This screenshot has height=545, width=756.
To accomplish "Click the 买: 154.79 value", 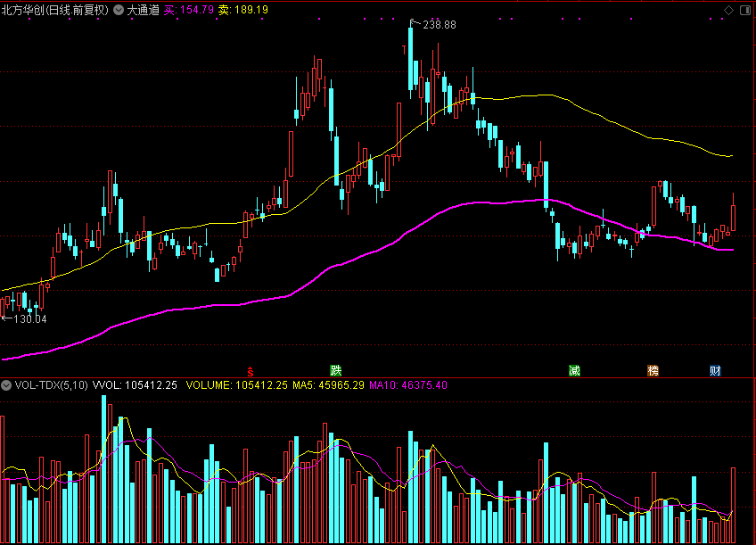I will pos(188,10).
